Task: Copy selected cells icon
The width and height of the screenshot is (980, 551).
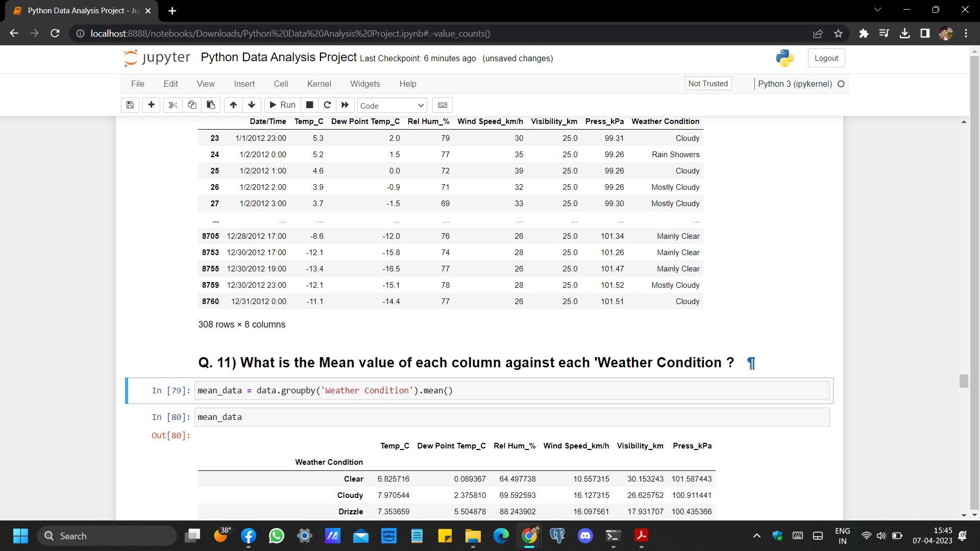Action: tap(192, 105)
